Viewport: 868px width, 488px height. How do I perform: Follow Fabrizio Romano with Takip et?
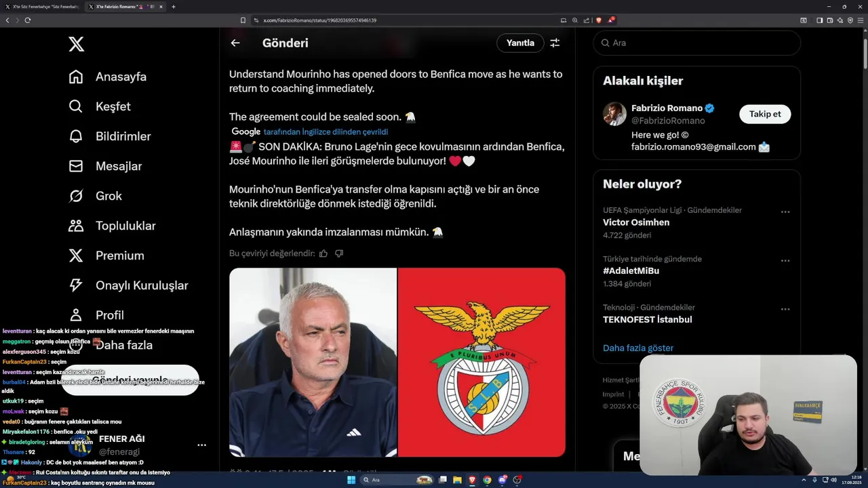(x=765, y=114)
